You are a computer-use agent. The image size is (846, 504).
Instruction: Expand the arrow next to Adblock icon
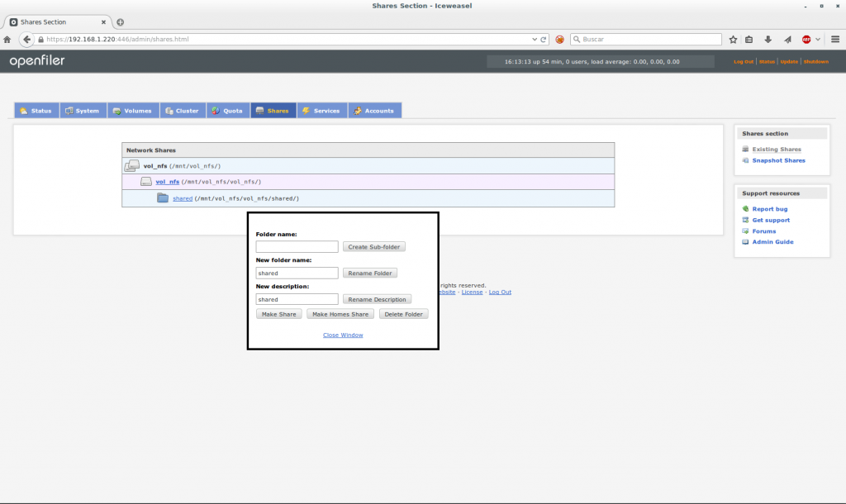[x=818, y=39]
